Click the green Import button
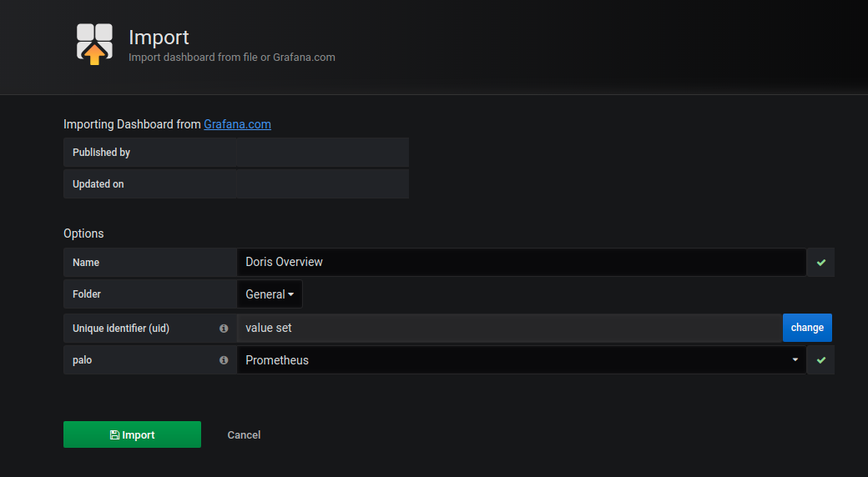 (132, 434)
